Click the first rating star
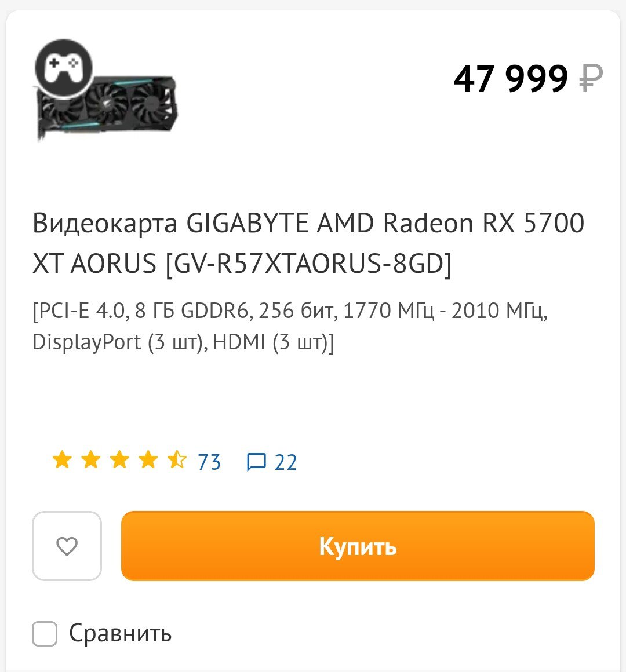This screenshot has width=626, height=672. point(62,460)
